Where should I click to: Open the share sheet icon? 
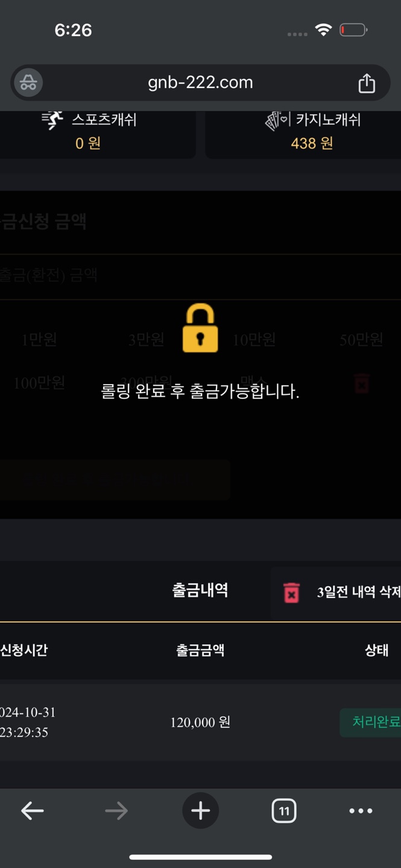point(367,83)
